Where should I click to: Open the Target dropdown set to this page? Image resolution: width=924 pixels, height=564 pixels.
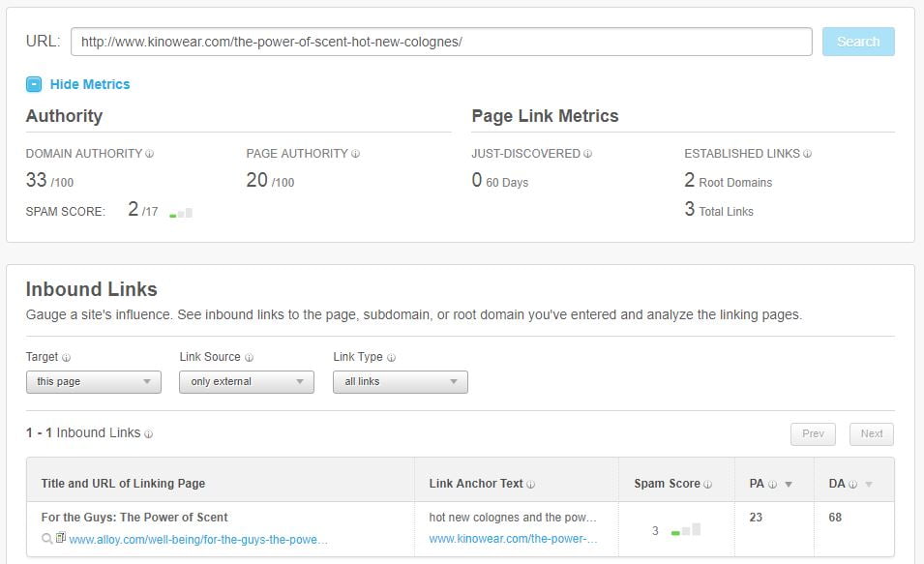(94, 382)
